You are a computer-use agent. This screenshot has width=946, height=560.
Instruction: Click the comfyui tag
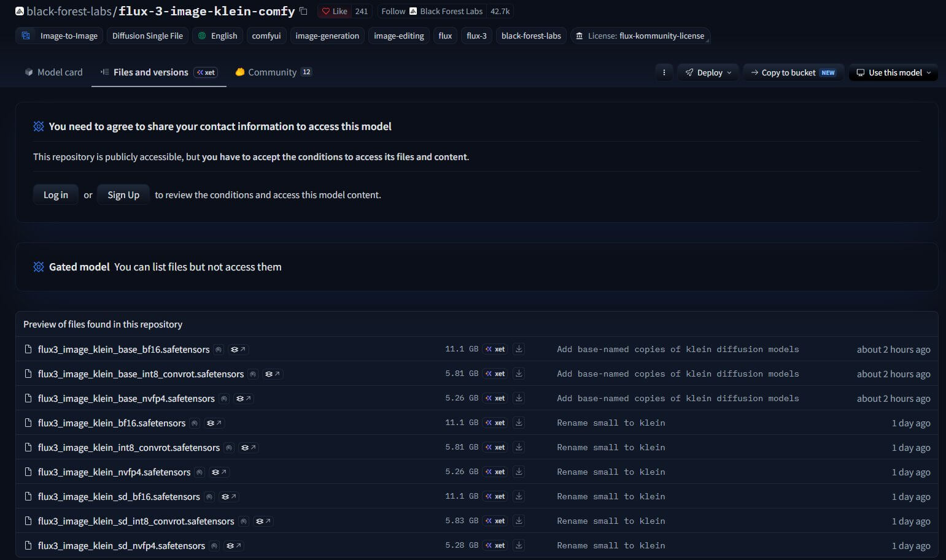click(x=266, y=36)
